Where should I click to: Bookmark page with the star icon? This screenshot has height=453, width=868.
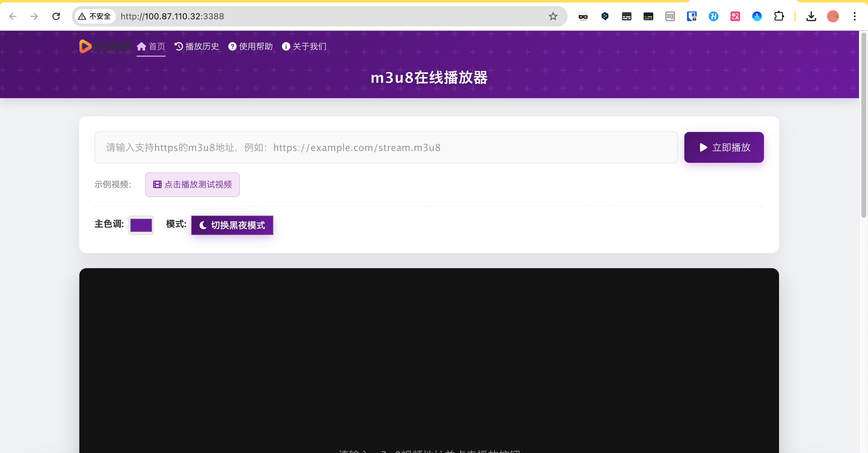[553, 16]
